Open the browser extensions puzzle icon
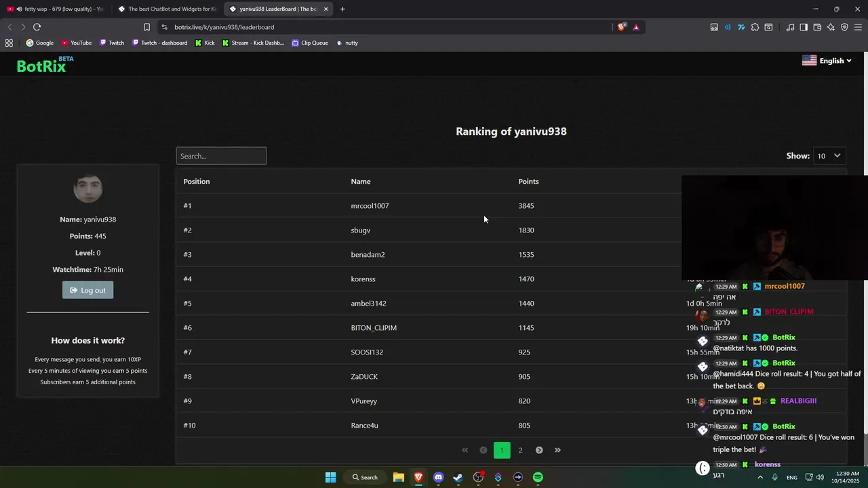 (755, 27)
